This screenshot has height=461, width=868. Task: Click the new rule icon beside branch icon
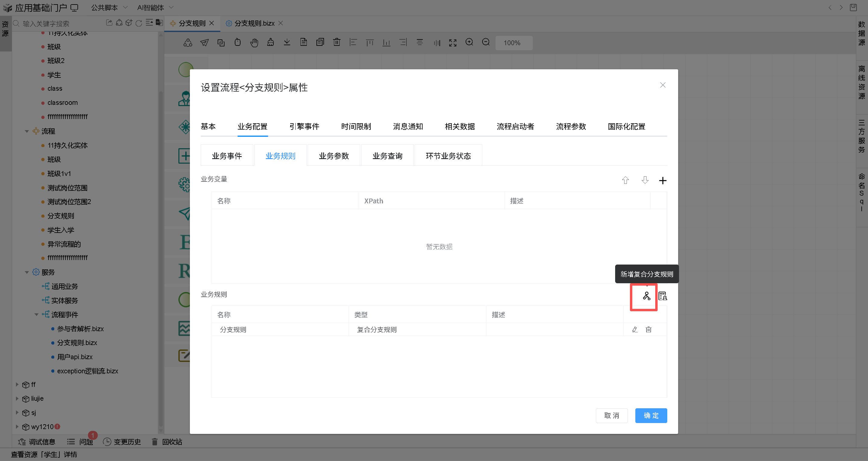662,296
